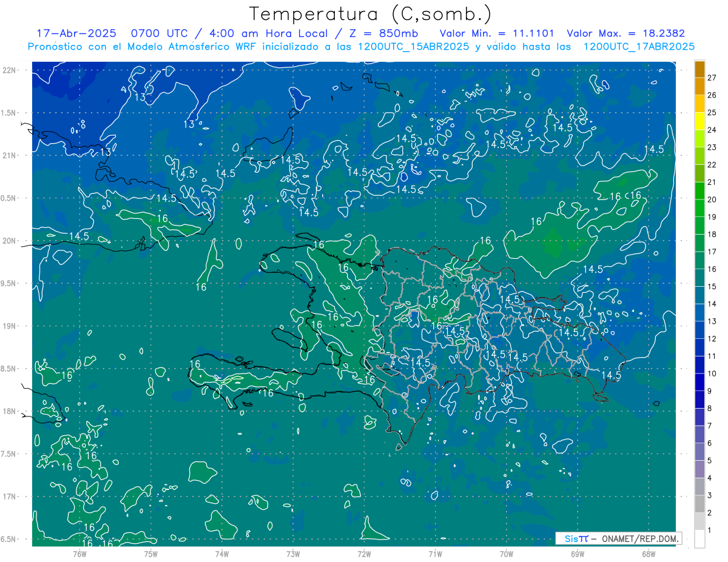Click the "71W" longitude axis label

pos(435,554)
